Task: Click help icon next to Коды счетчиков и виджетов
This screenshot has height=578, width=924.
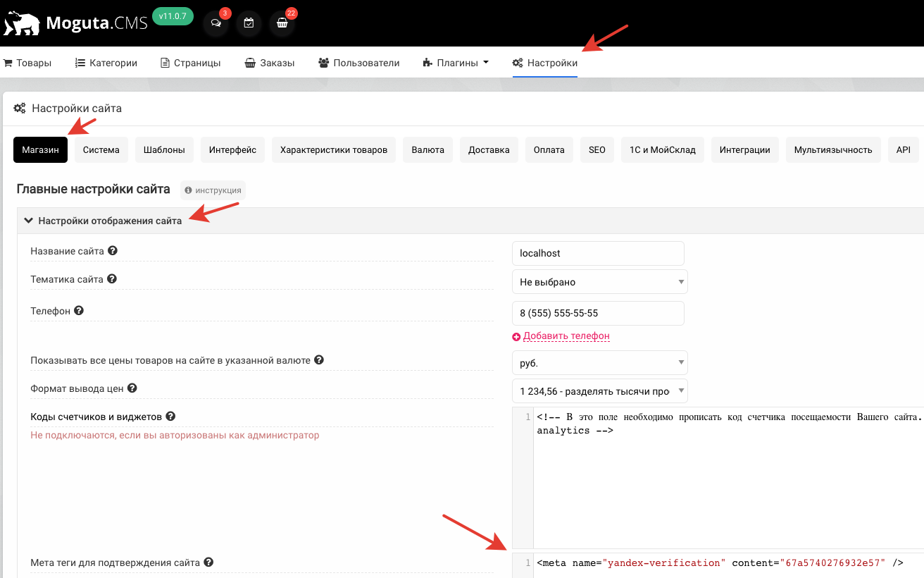Action: [x=170, y=417]
